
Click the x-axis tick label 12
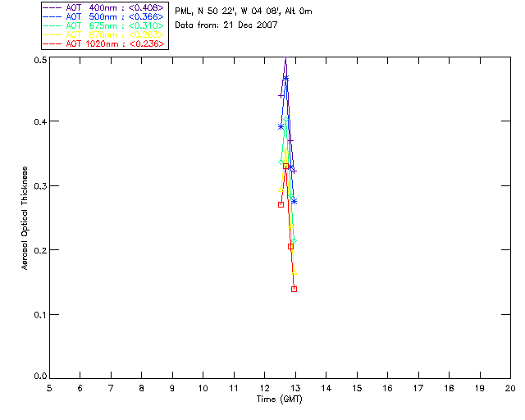tap(264, 388)
